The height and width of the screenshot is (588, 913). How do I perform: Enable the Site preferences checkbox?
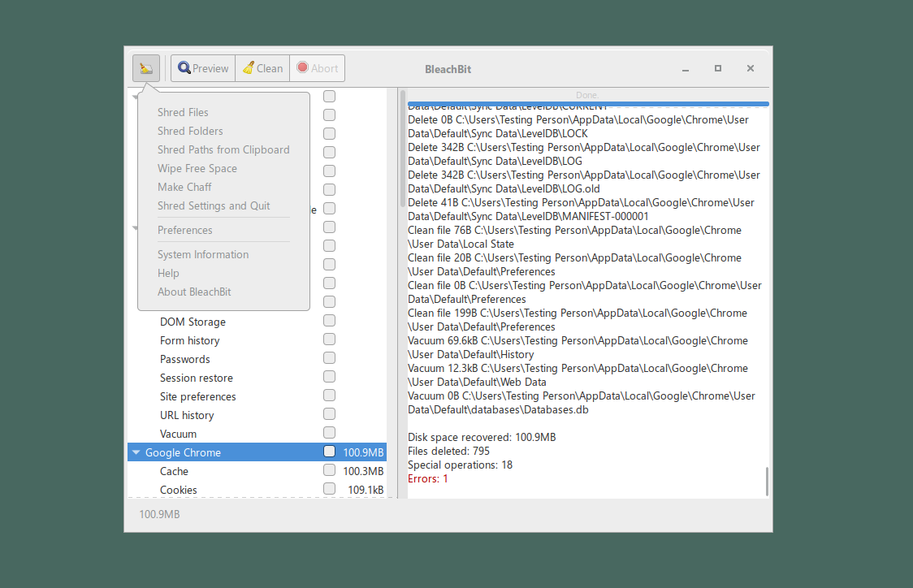330,396
